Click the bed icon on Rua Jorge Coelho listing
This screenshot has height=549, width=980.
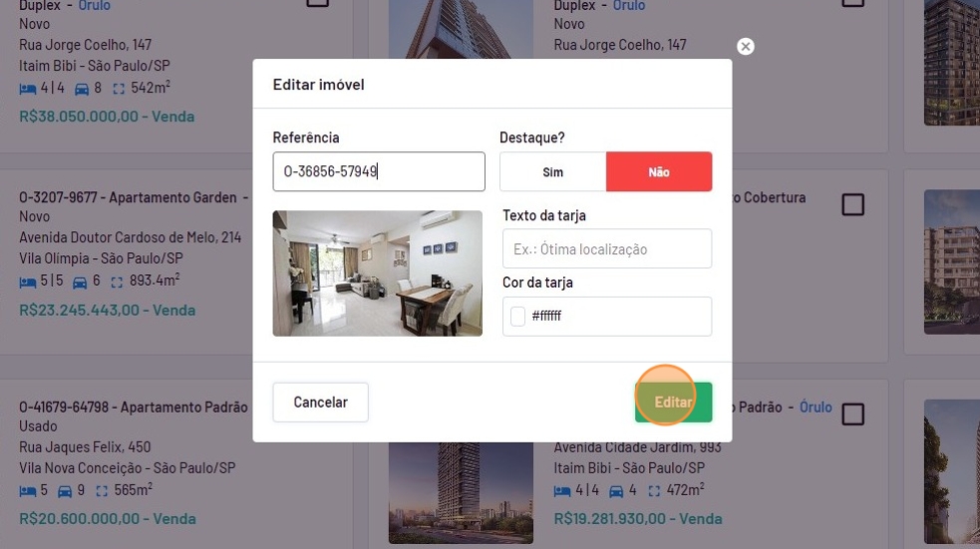[x=28, y=89]
